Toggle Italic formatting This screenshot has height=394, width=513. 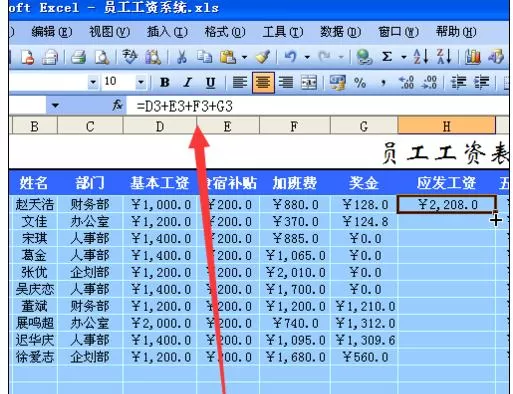188,82
